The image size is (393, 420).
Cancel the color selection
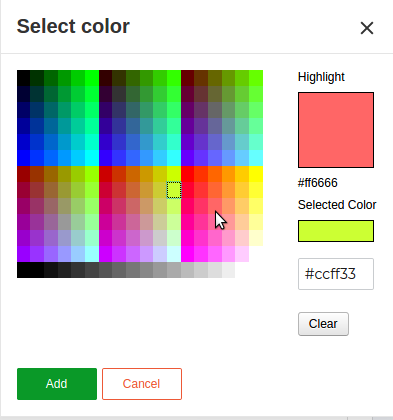tap(142, 384)
